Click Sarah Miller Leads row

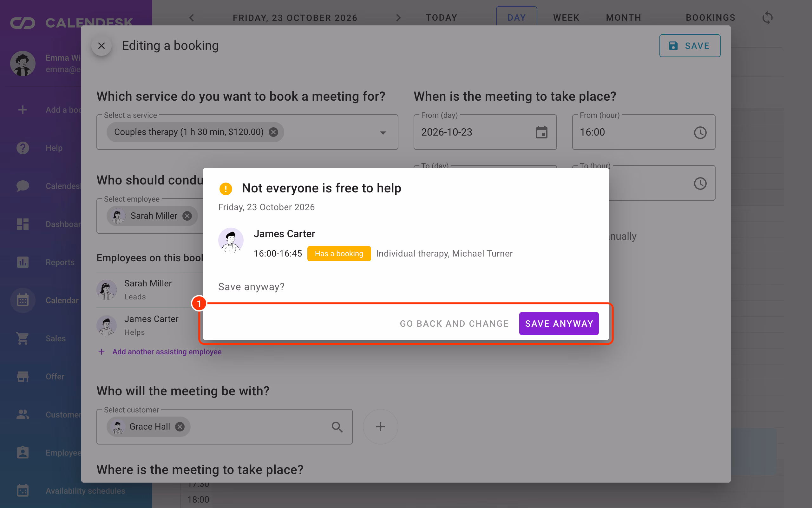tap(150, 290)
